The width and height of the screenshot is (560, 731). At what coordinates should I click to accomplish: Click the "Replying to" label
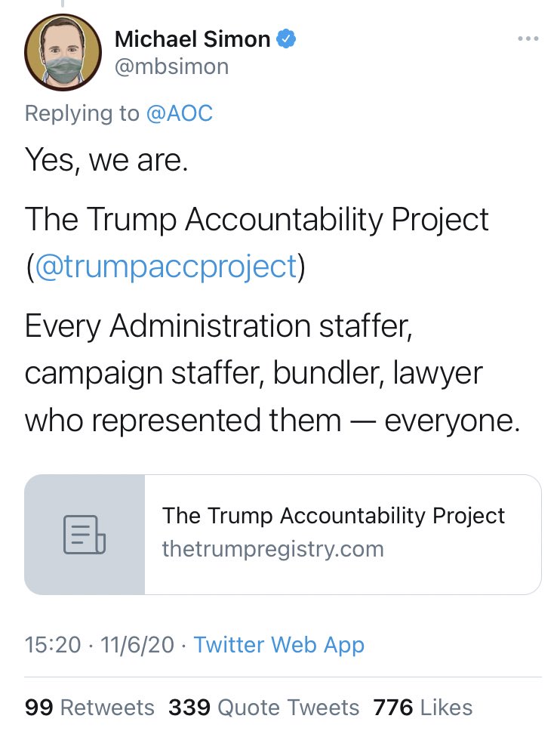click(82, 113)
